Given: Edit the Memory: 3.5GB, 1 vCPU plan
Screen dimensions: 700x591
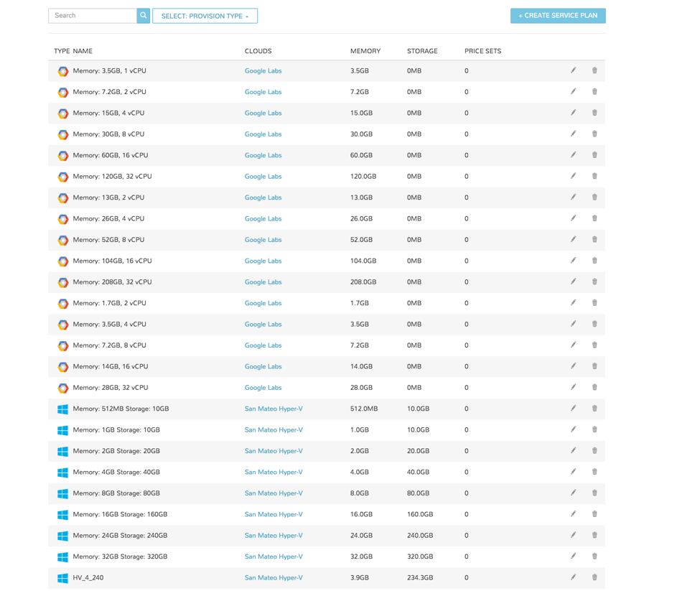Looking at the screenshot, I should 573,70.
